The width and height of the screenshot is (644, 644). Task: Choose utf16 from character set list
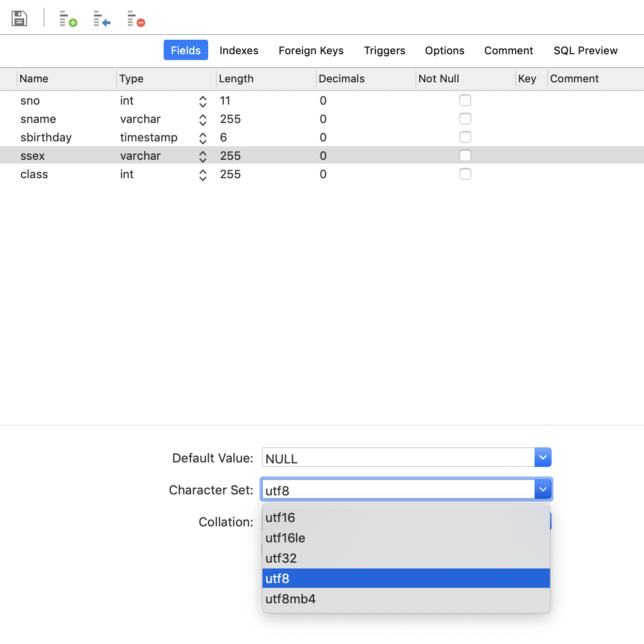(406, 518)
